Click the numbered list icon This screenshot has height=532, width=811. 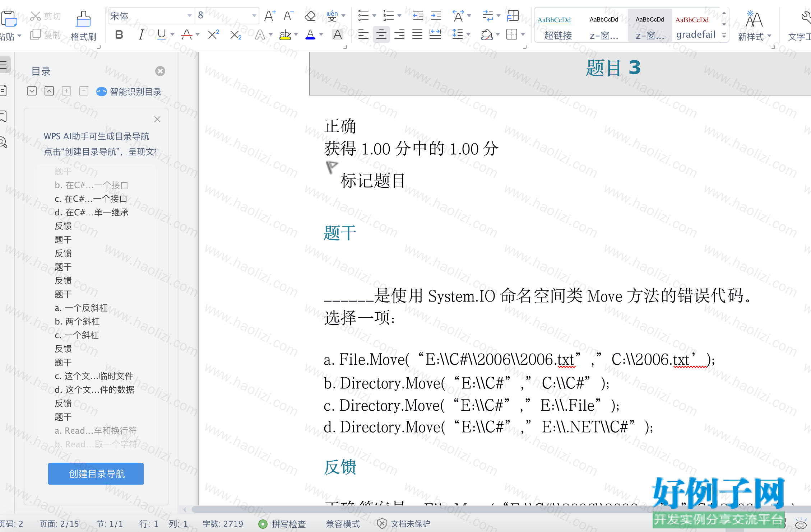389,16
